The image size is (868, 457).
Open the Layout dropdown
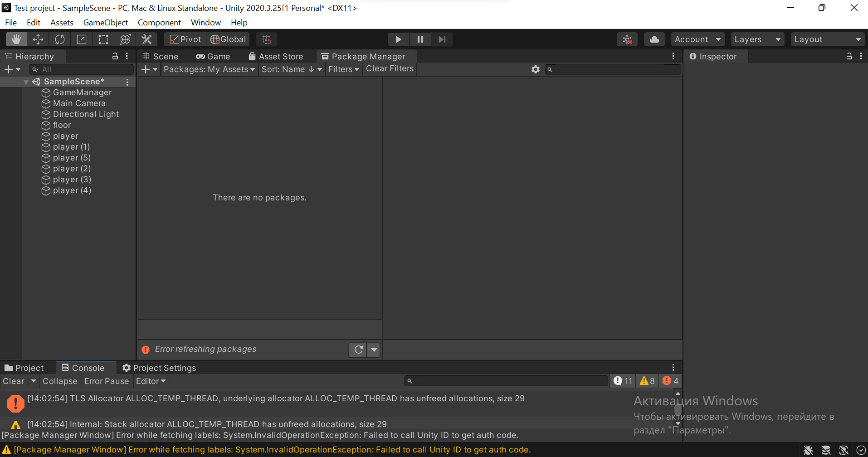[827, 39]
